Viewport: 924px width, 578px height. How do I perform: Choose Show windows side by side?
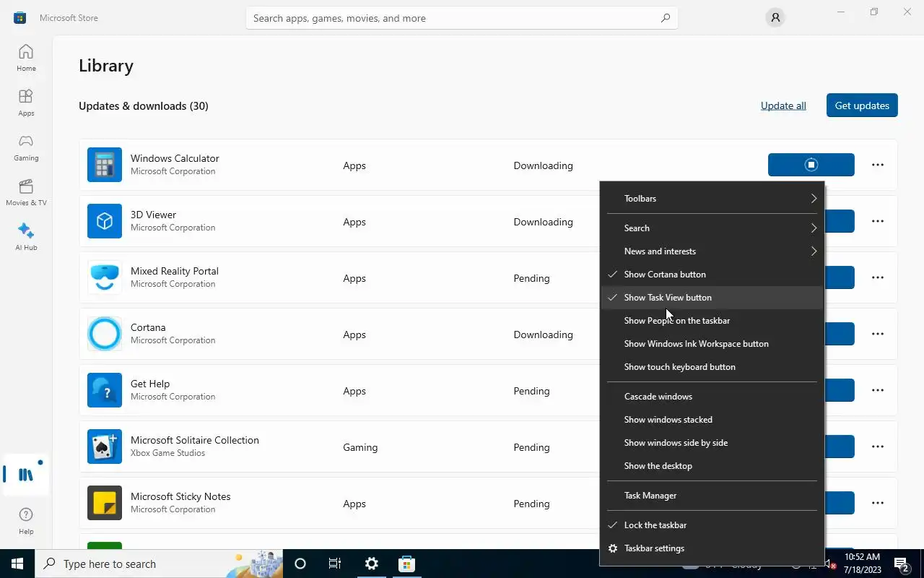pos(712,442)
